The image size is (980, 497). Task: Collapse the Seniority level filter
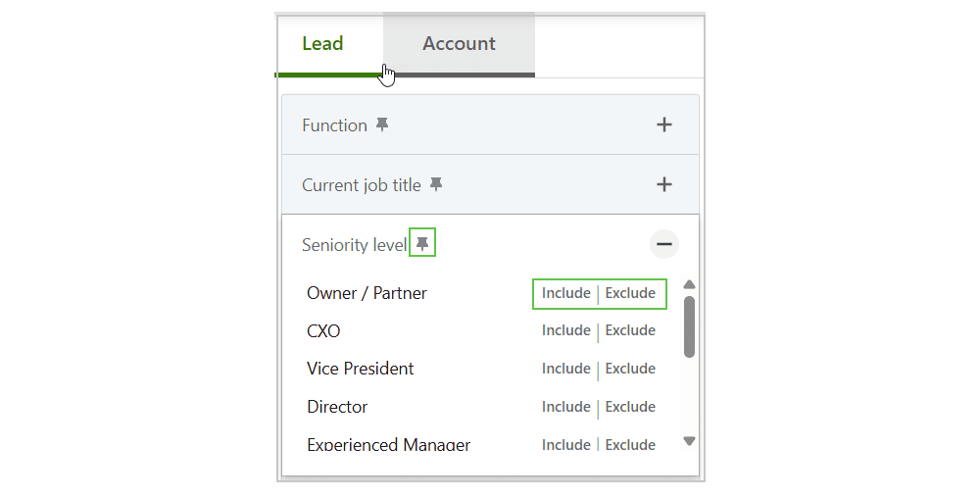663,244
